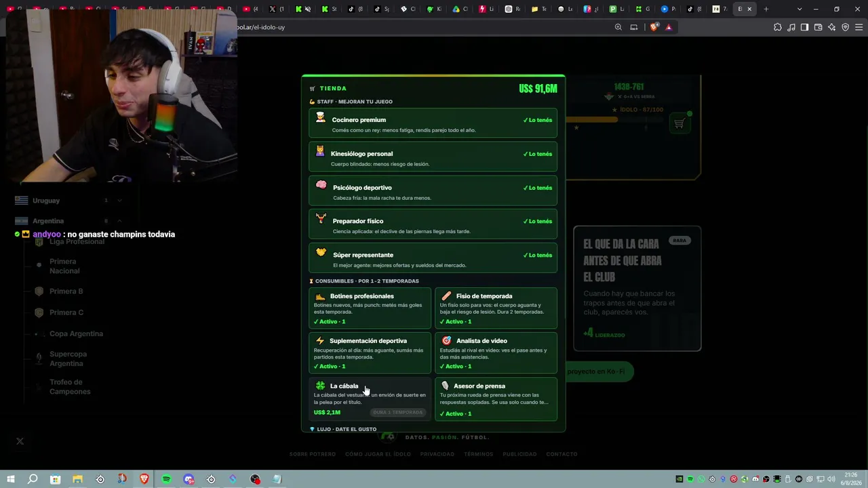Open the 'Privacidad' footer link
Image resolution: width=868 pixels, height=488 pixels.
click(x=437, y=454)
